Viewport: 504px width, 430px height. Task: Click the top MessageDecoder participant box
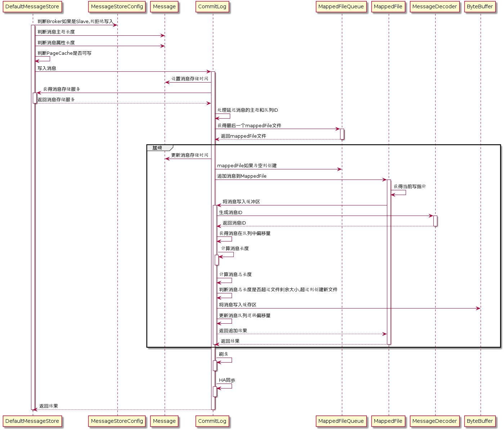(x=434, y=7)
